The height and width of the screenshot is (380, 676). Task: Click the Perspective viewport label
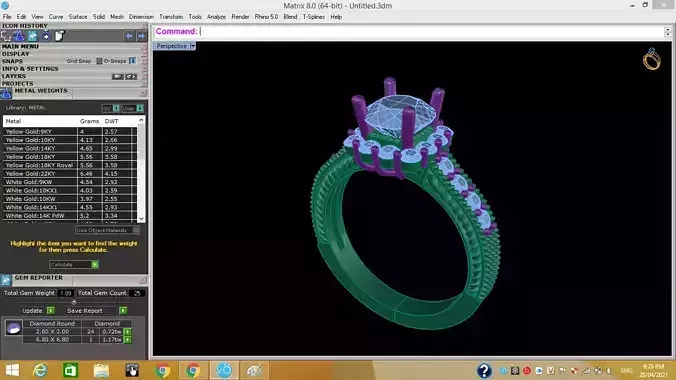[172, 46]
